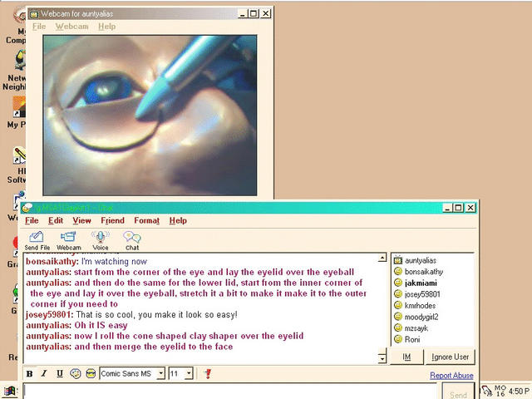Open the Webcam menu in Webcam window
The height and width of the screenshot is (399, 532).
pos(71,27)
